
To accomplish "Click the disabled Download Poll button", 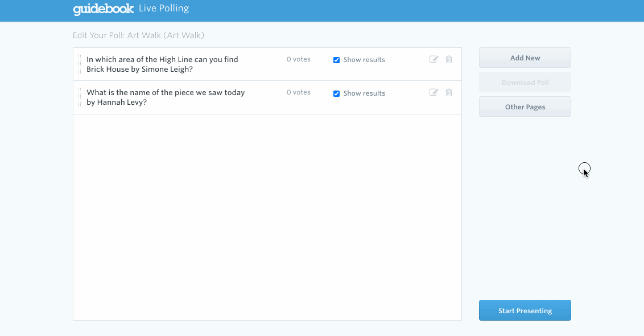I will [525, 82].
